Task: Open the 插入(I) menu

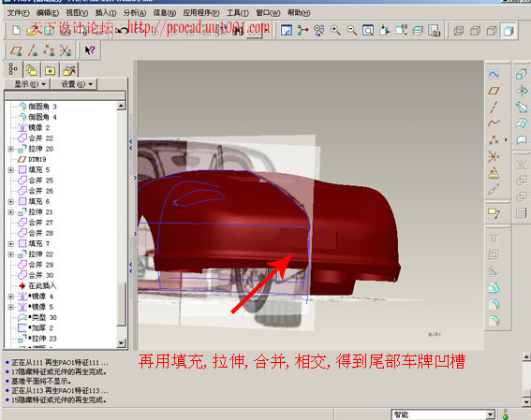Action: pyautogui.click(x=106, y=13)
